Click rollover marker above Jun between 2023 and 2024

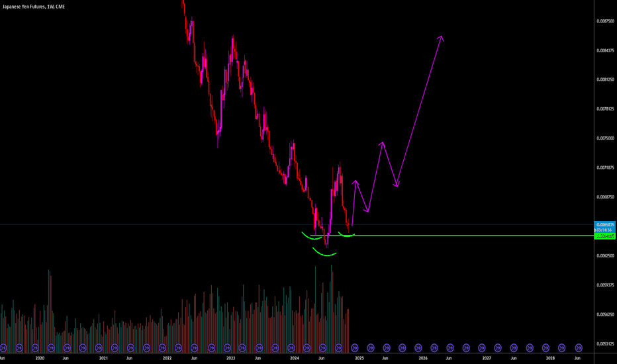point(259,348)
